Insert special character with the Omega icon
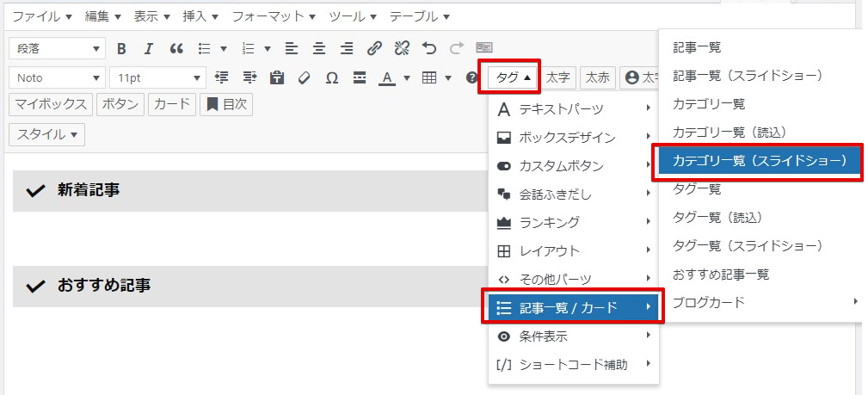Viewport: 868px width, 395px height. pyautogui.click(x=331, y=78)
